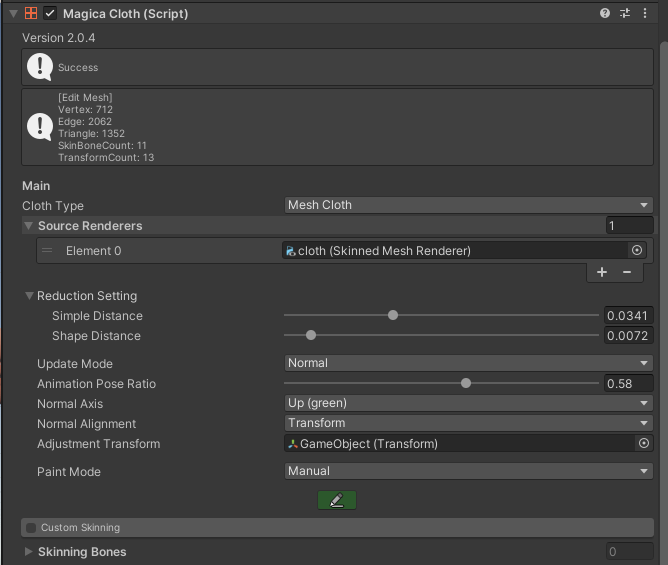
Task: Open component three-dot context menu
Action: point(645,13)
